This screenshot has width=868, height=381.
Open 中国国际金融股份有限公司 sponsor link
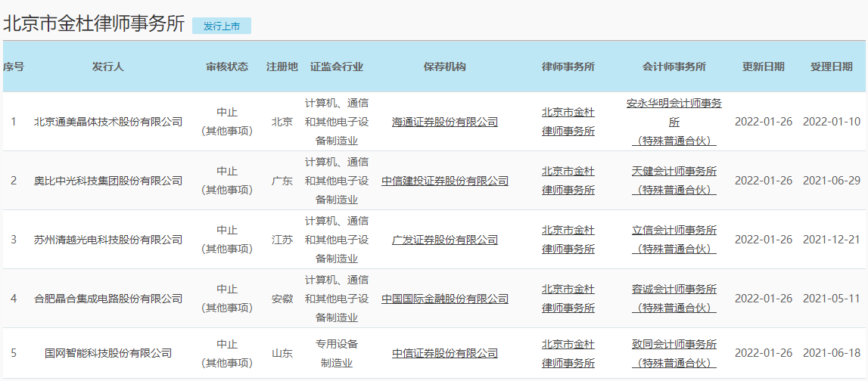444,299
